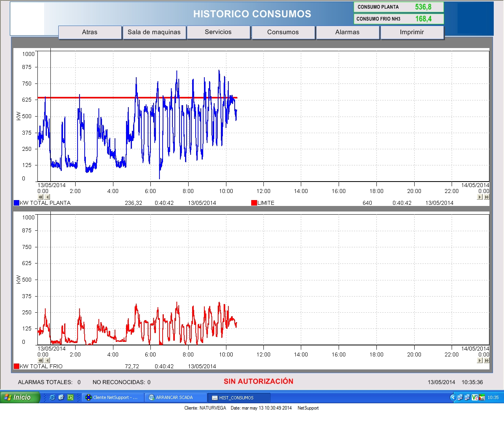Image resolution: width=504 pixels, height=421 pixels.
Task: Click the KW TOTAL PLANTA legend label
Action: click(45, 203)
